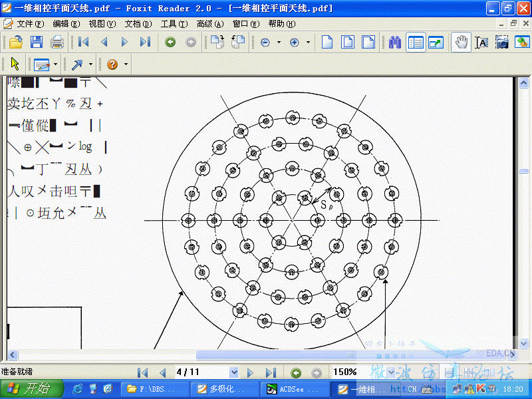Click the 开始 Start button
Screen dimensions: 532x399
coord(32,389)
